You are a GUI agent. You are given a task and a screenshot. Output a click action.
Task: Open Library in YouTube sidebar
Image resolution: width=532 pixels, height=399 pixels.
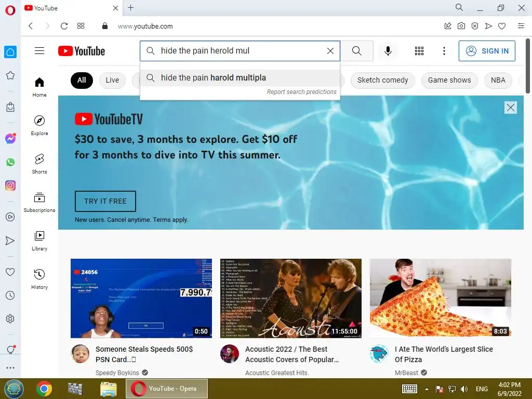[x=39, y=241]
